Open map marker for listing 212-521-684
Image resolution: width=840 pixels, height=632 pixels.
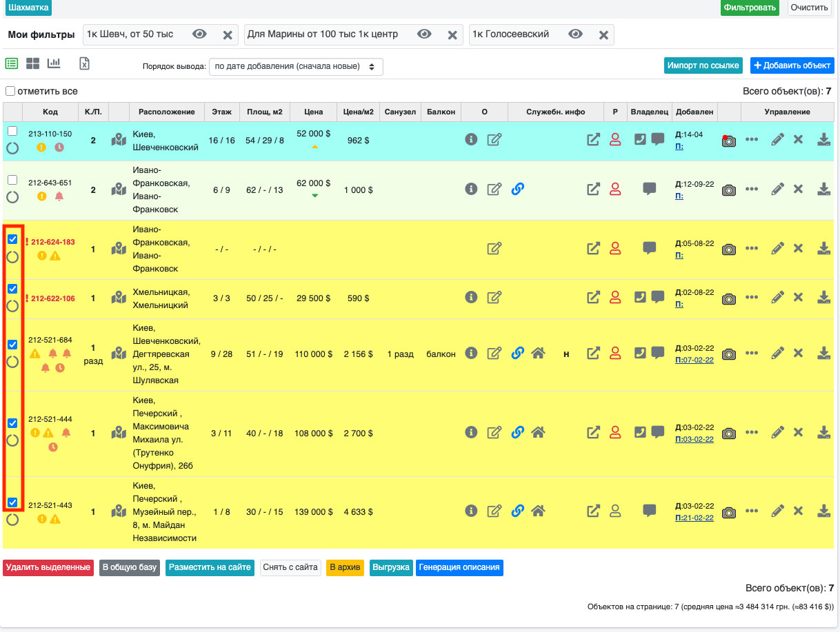coord(119,353)
